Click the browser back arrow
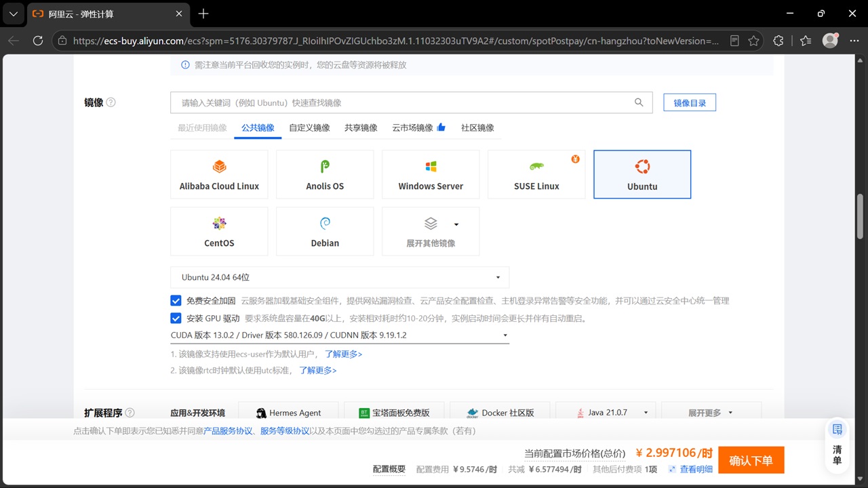The image size is (868, 488). [x=14, y=41]
